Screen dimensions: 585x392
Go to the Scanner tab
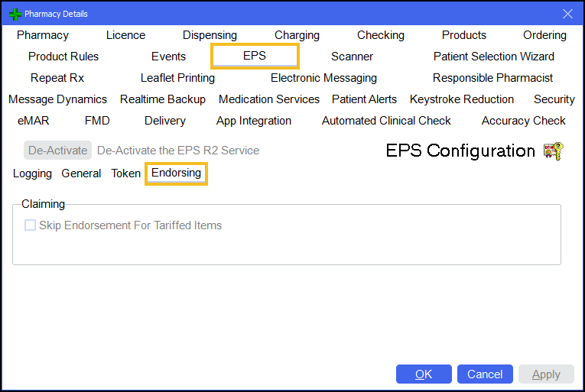point(352,57)
